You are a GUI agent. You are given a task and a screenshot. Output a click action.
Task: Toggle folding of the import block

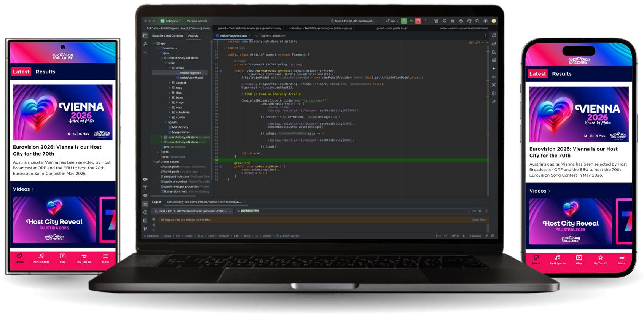[224, 48]
